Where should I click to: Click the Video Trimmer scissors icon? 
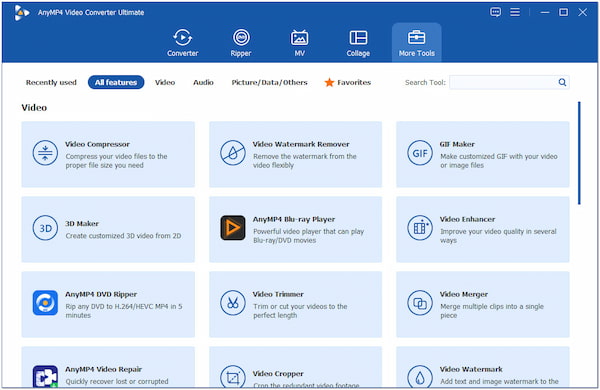[233, 303]
